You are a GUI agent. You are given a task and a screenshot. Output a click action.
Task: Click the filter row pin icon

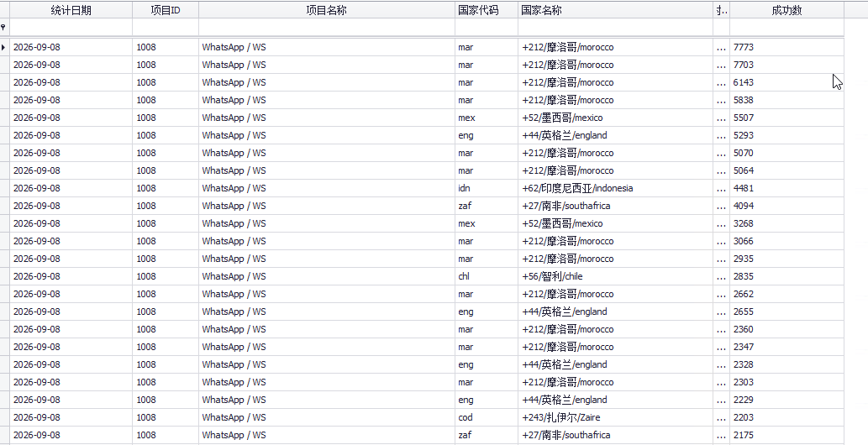[4, 27]
